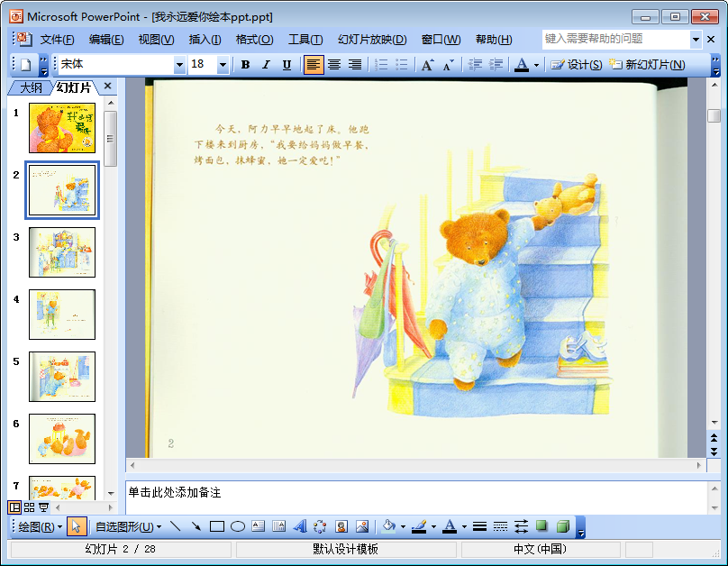This screenshot has width=728, height=566.
Task: Decrease font size with small A icon
Action: click(449, 65)
